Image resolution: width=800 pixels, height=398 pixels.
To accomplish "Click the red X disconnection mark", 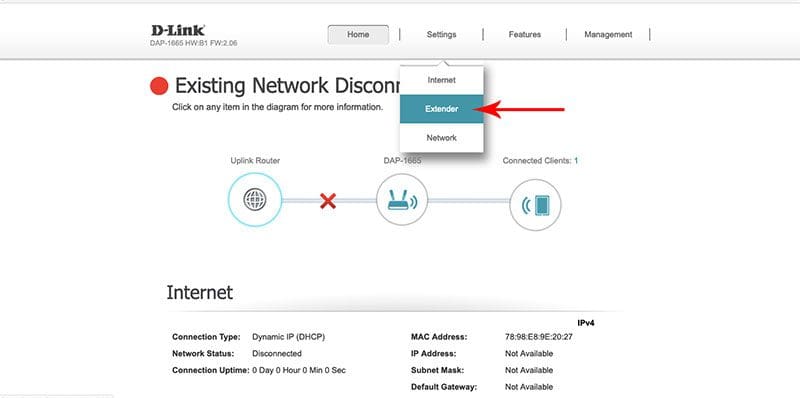I will click(x=328, y=201).
